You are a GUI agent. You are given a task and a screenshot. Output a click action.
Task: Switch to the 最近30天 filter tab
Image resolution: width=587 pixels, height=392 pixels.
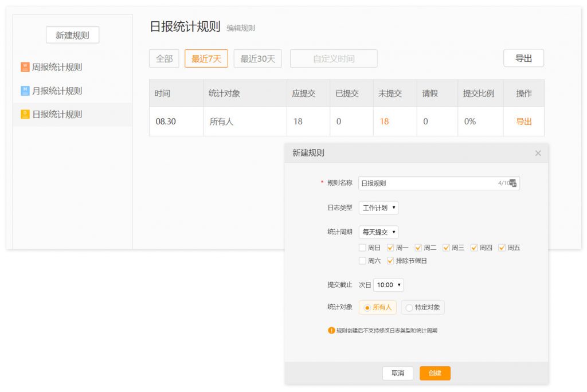(257, 58)
